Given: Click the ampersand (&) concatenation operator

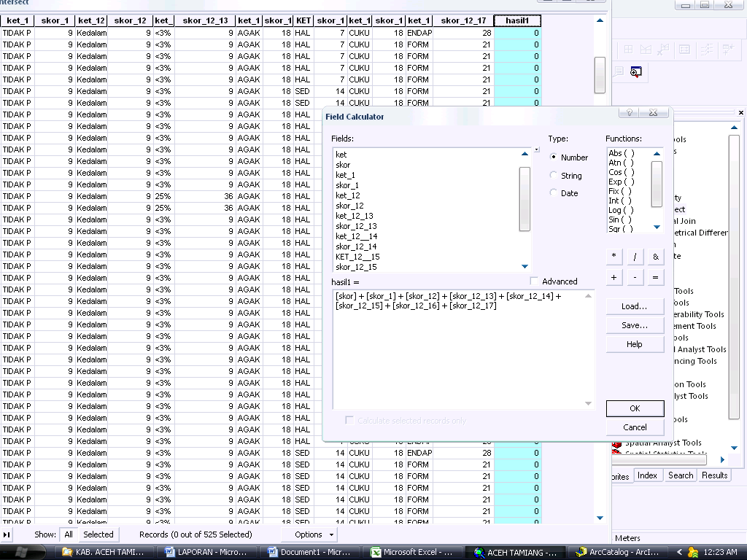Looking at the screenshot, I should (x=655, y=256).
